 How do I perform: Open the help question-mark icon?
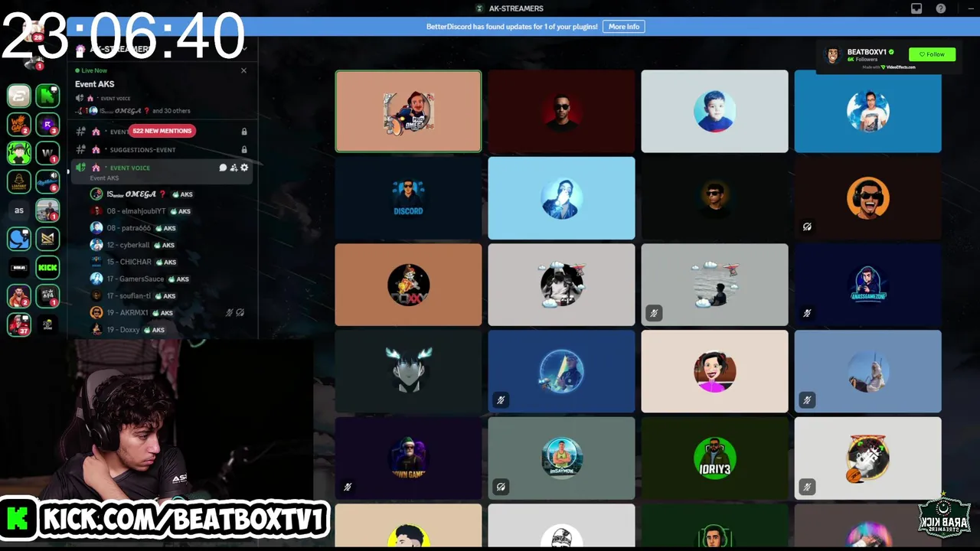941,8
